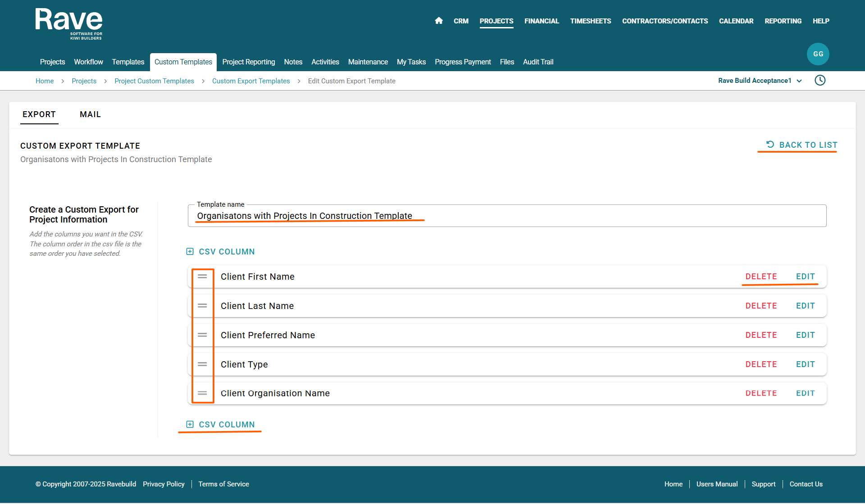This screenshot has height=504, width=865.
Task: Go to Custom Export Templates breadcrumb
Action: (251, 81)
